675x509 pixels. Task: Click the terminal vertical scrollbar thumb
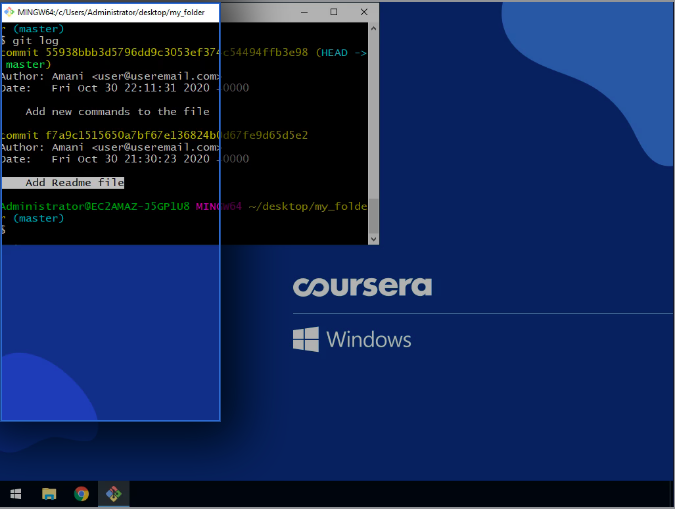[x=373, y=216]
